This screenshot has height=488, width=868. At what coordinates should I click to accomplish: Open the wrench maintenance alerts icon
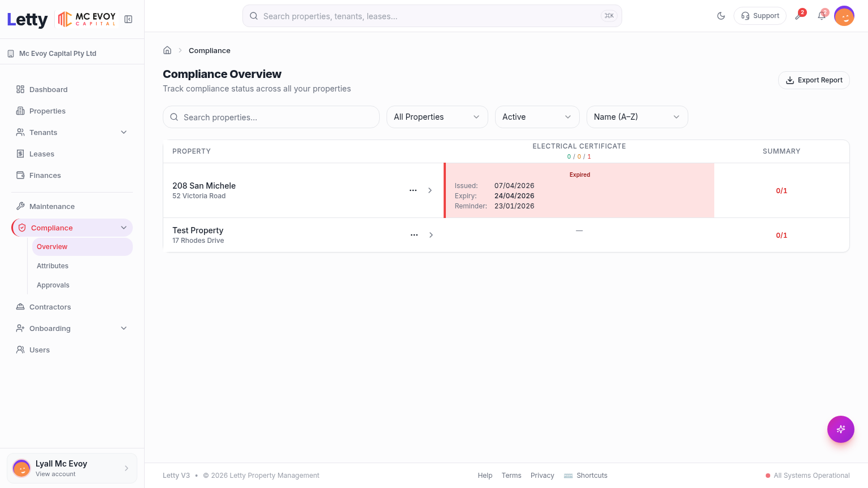(799, 16)
